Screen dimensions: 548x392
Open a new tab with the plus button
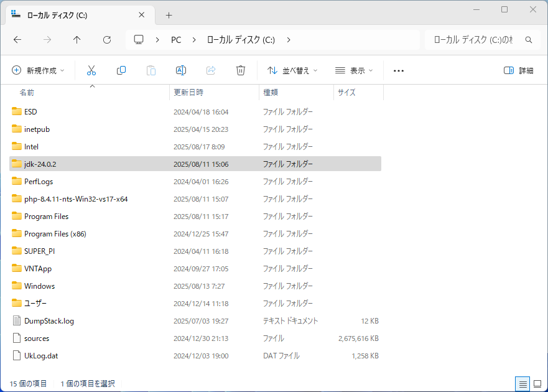point(168,14)
